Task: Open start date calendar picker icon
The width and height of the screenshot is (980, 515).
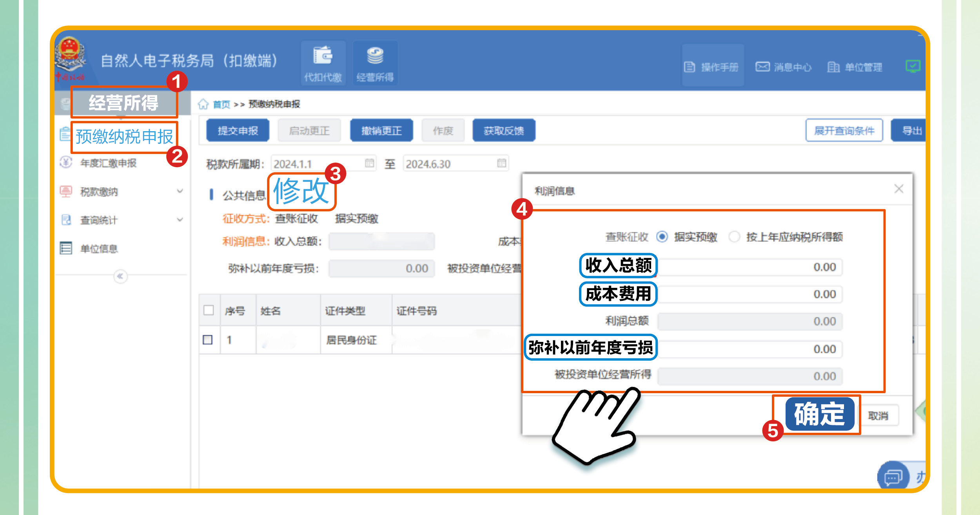Action: point(369,163)
